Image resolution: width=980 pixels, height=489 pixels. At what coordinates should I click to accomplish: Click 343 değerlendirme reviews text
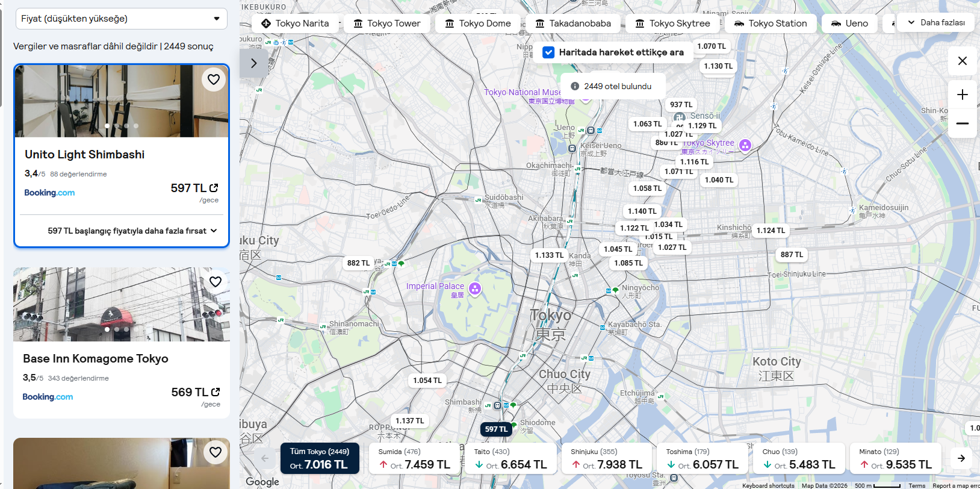click(78, 378)
